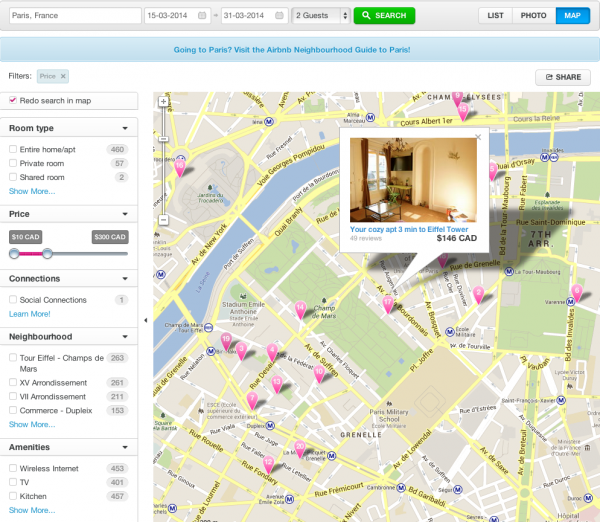Check TV amenity
The width and height of the screenshot is (600, 522).
(13, 482)
